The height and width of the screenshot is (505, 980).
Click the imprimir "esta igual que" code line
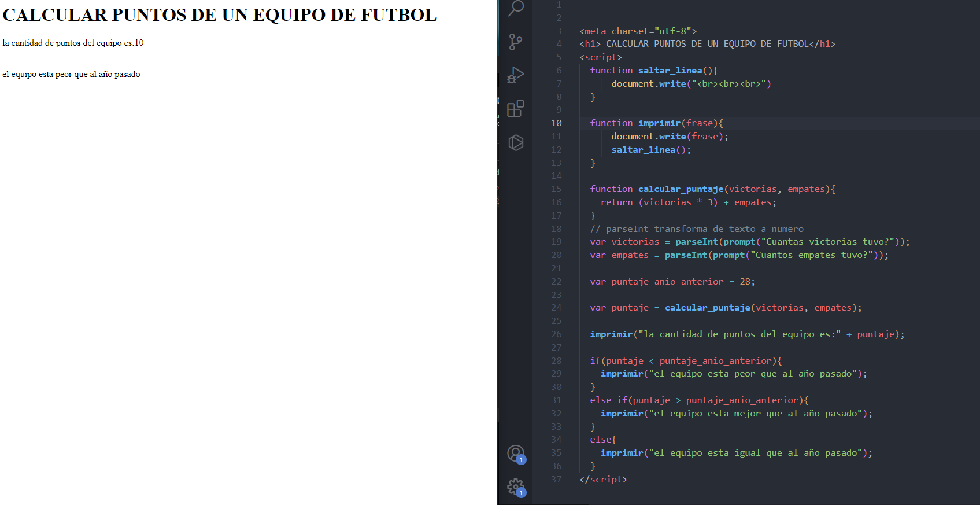tap(737, 453)
